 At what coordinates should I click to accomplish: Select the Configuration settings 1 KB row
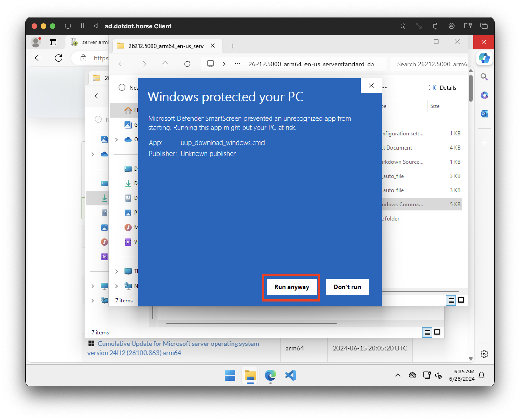click(422, 133)
